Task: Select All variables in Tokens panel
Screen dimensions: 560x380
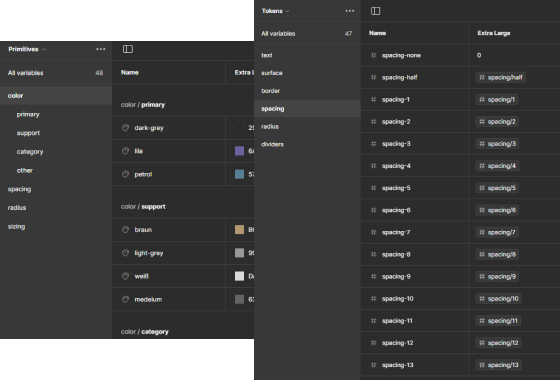Action: (307, 34)
